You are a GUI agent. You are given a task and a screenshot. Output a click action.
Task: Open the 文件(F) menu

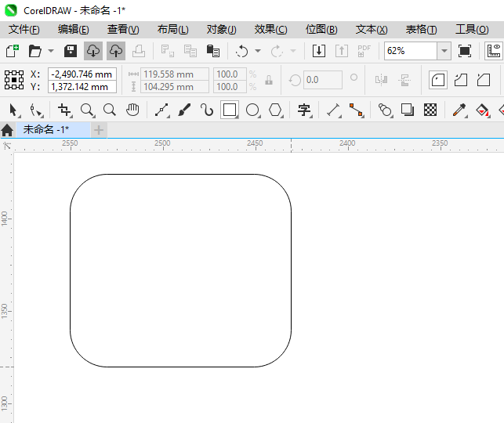click(x=24, y=30)
